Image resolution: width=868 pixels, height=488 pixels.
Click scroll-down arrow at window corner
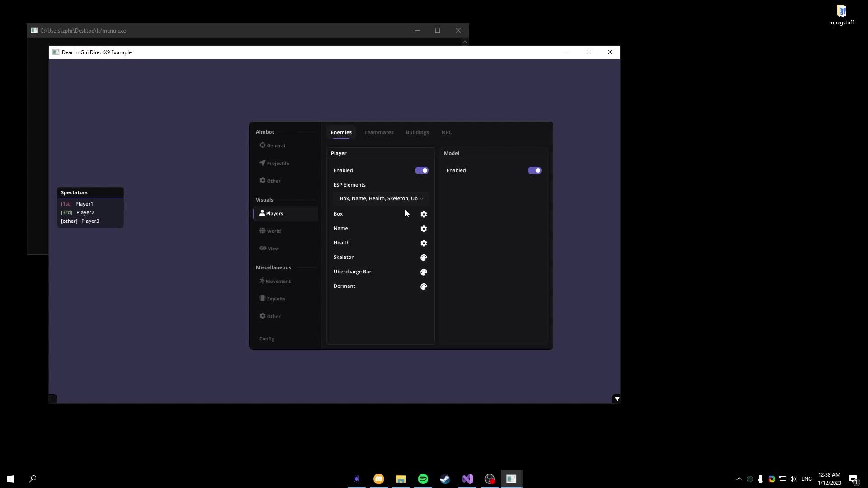pos(617,399)
